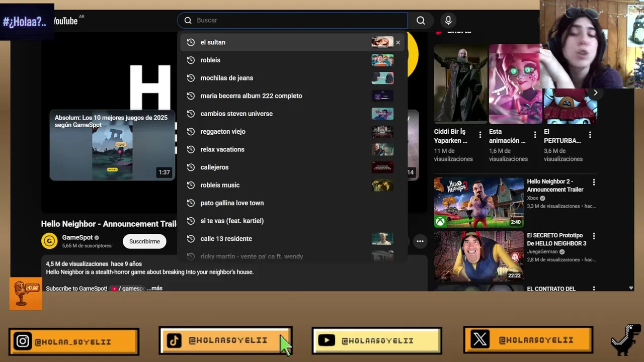Open options for 'EL CONTRATO DEL' video
Screen dimensions: 644x362
594,289
